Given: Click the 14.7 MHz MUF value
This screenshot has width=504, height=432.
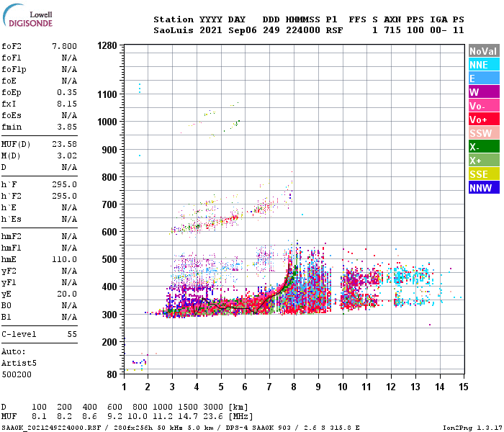Looking at the screenshot, I should pos(188,417).
